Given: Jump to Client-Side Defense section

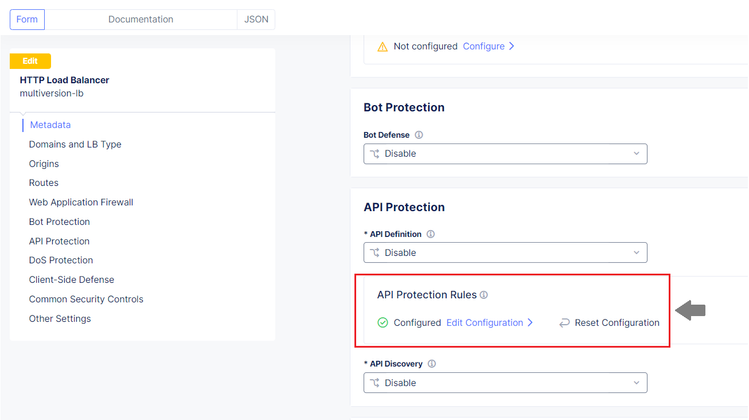Looking at the screenshot, I should tap(71, 280).
